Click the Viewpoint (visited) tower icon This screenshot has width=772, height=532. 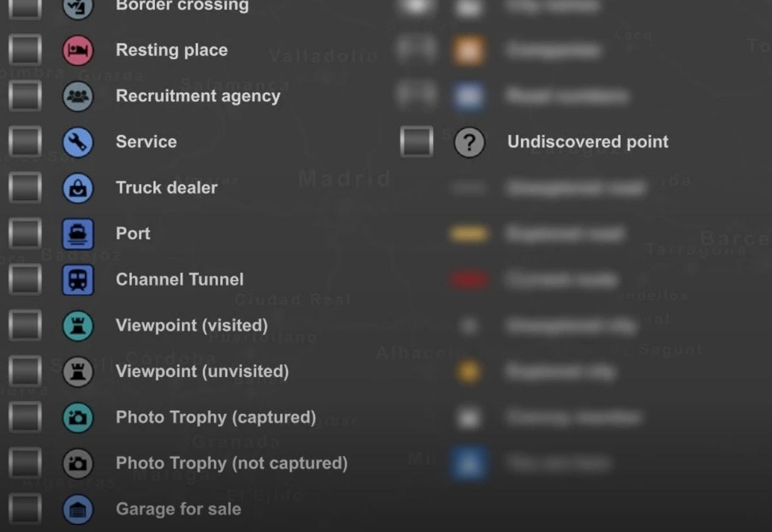click(x=78, y=326)
